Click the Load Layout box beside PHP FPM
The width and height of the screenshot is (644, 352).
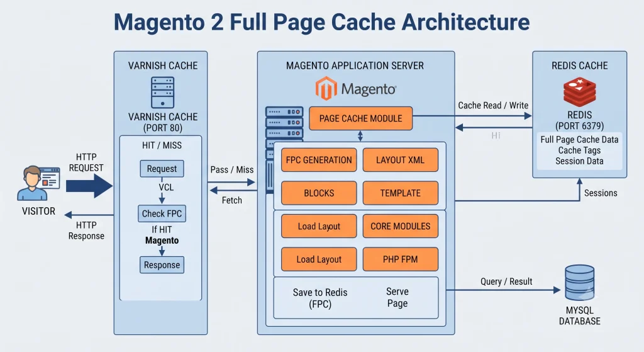click(x=319, y=259)
